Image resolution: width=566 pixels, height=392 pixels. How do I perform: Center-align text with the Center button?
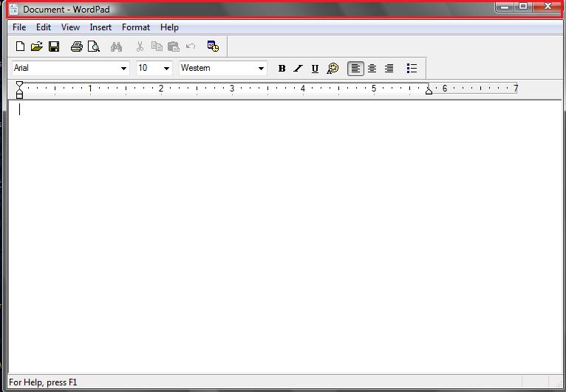pos(372,69)
